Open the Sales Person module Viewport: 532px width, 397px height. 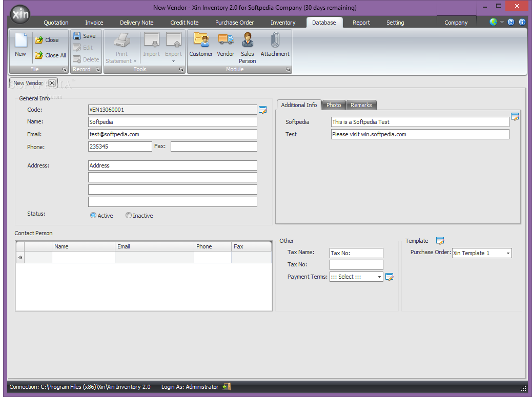(248, 48)
